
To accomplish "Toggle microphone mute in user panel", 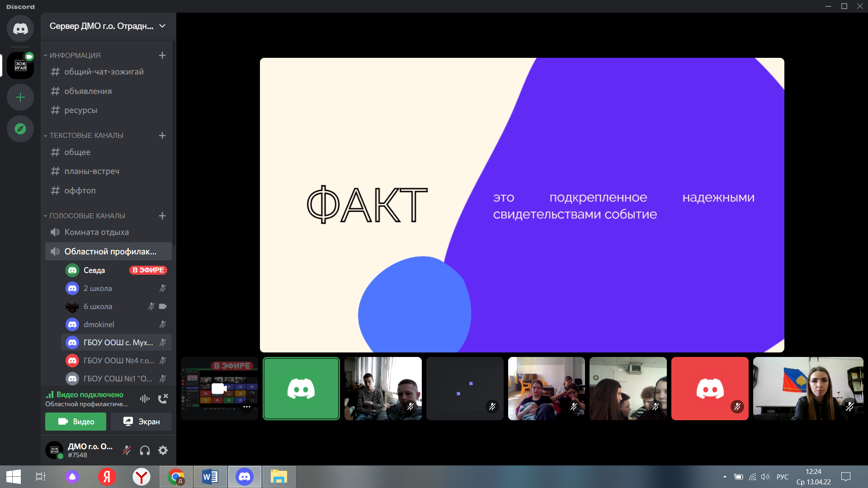I will pyautogui.click(x=127, y=450).
